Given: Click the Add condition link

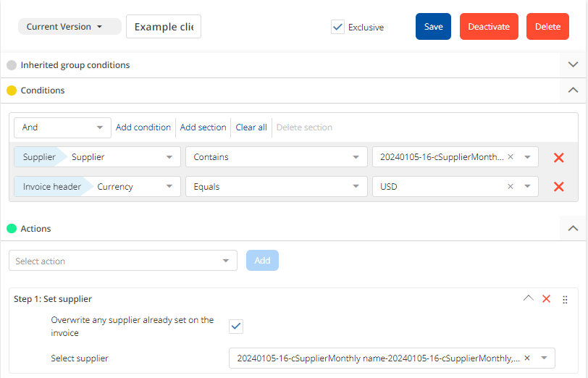Looking at the screenshot, I should tap(143, 127).
